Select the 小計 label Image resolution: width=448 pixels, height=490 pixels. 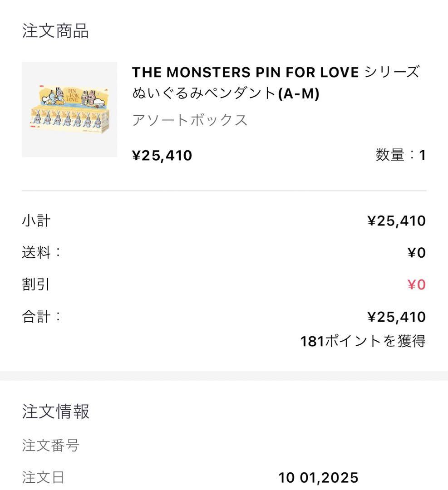pyautogui.click(x=36, y=221)
